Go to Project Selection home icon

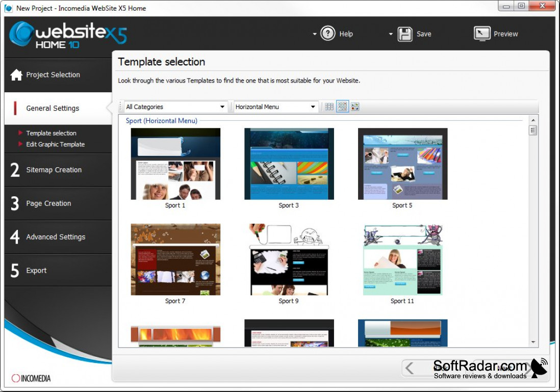click(16, 74)
